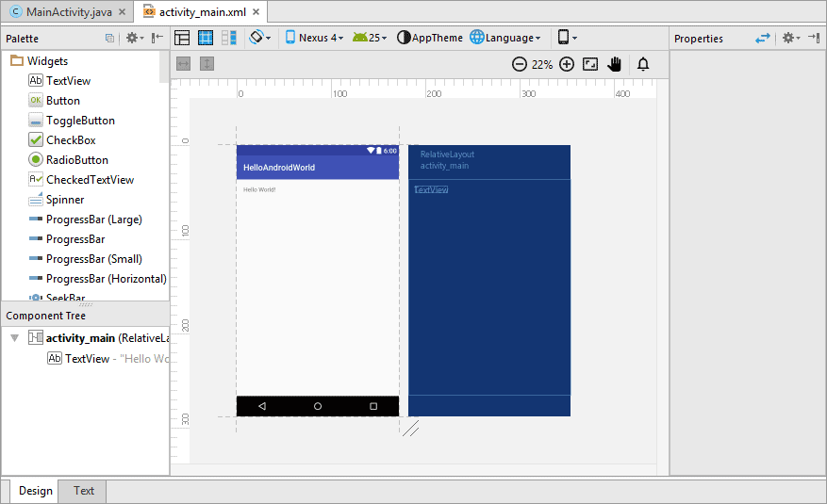
Task: Collapse activity_main in Component Tree
Action: click(15, 338)
